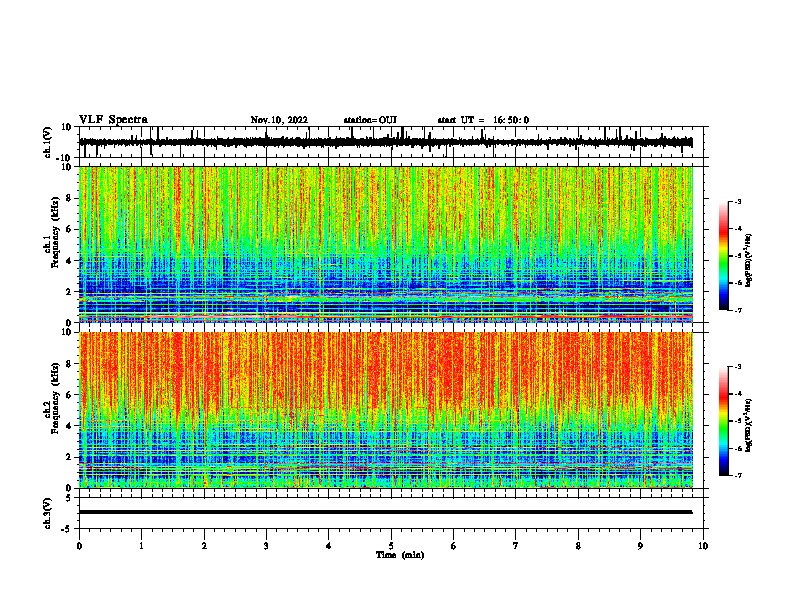Click inside the ch.1 spectrogram panel
The image size is (792, 612).
pyautogui.click(x=386, y=244)
